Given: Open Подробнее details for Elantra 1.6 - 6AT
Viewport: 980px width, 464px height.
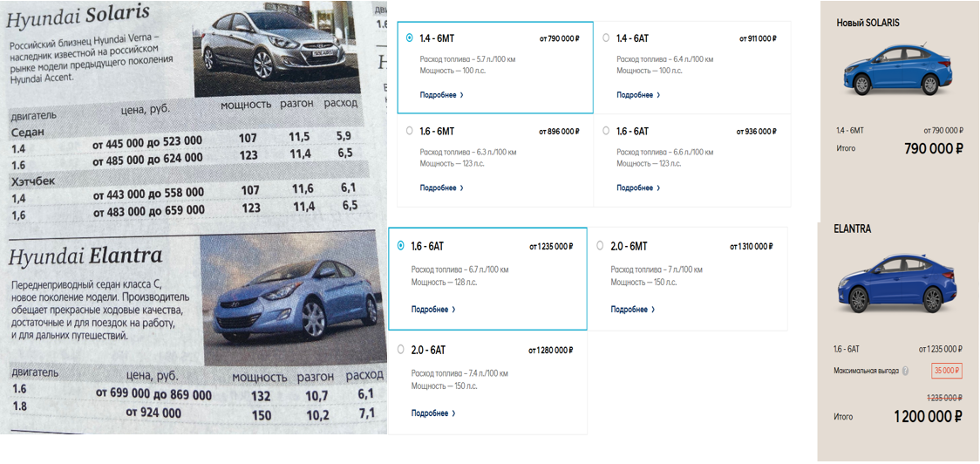Looking at the screenshot, I should pyautogui.click(x=433, y=310).
